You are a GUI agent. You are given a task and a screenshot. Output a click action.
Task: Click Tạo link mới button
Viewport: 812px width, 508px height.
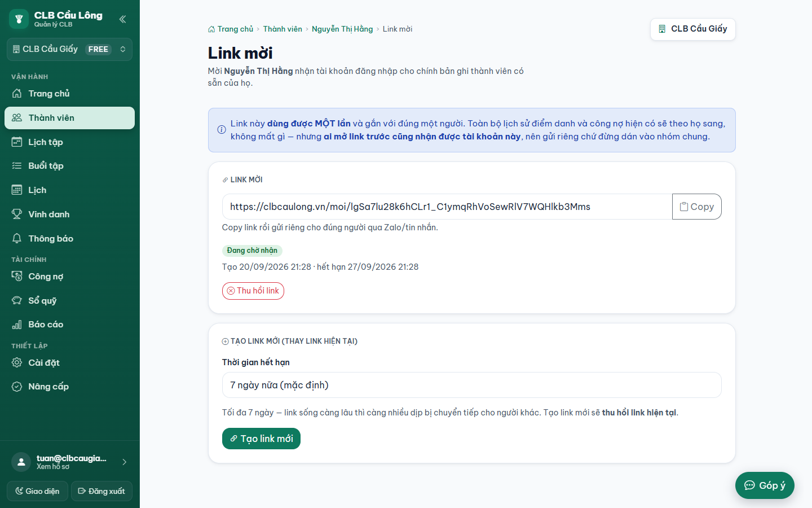[x=261, y=439]
